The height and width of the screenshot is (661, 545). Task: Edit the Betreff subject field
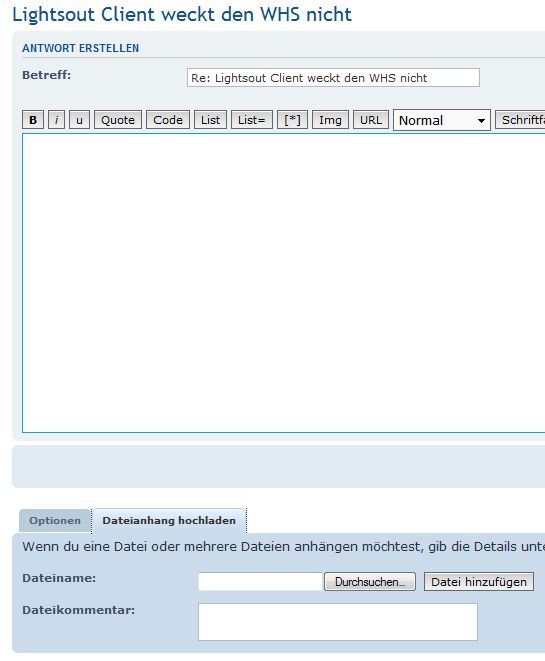point(333,78)
